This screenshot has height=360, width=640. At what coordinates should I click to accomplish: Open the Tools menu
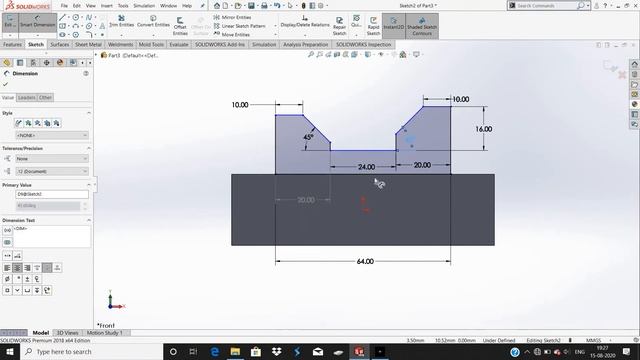123,6
